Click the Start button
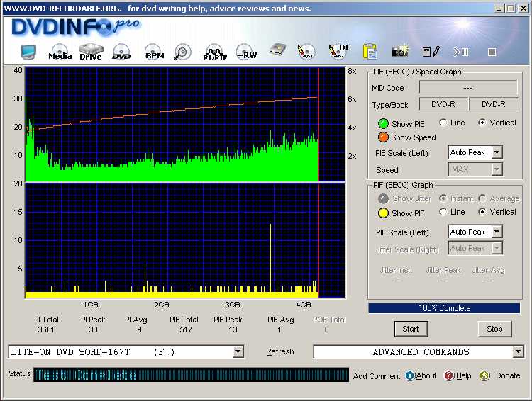Screen dimensions: 532x401 [411, 329]
